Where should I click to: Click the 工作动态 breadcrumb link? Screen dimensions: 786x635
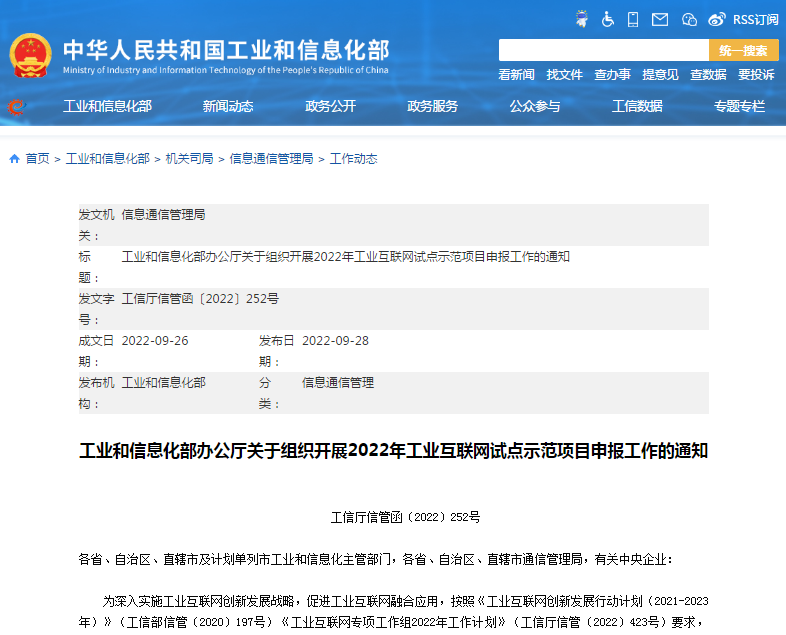coord(353,159)
